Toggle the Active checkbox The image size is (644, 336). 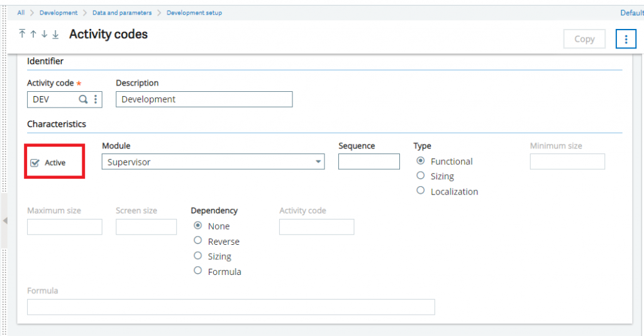click(x=35, y=163)
